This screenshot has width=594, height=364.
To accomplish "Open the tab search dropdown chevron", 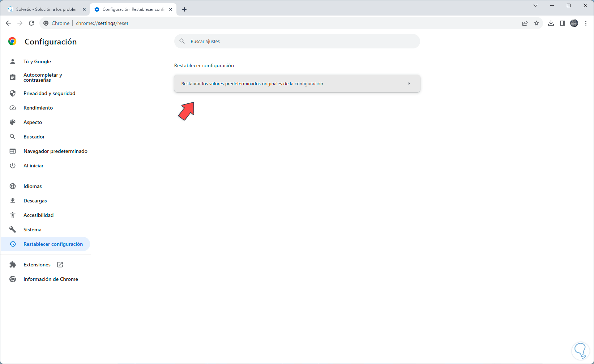I will [535, 5].
